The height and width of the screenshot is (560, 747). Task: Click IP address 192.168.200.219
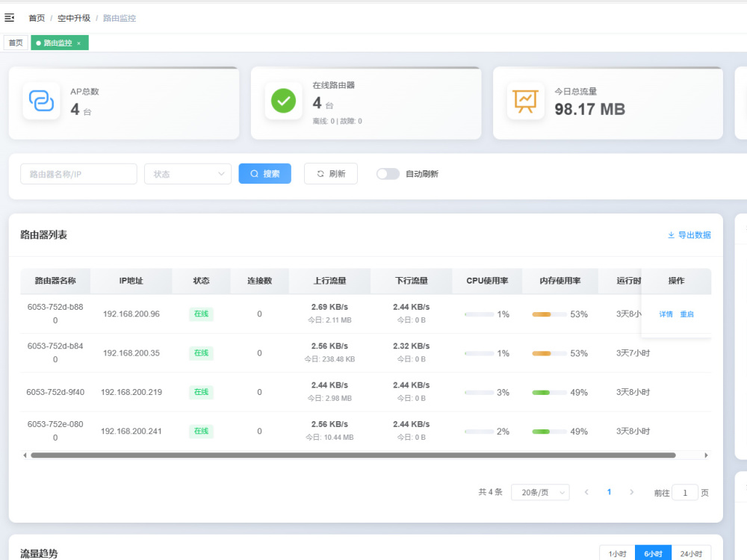coord(131,392)
